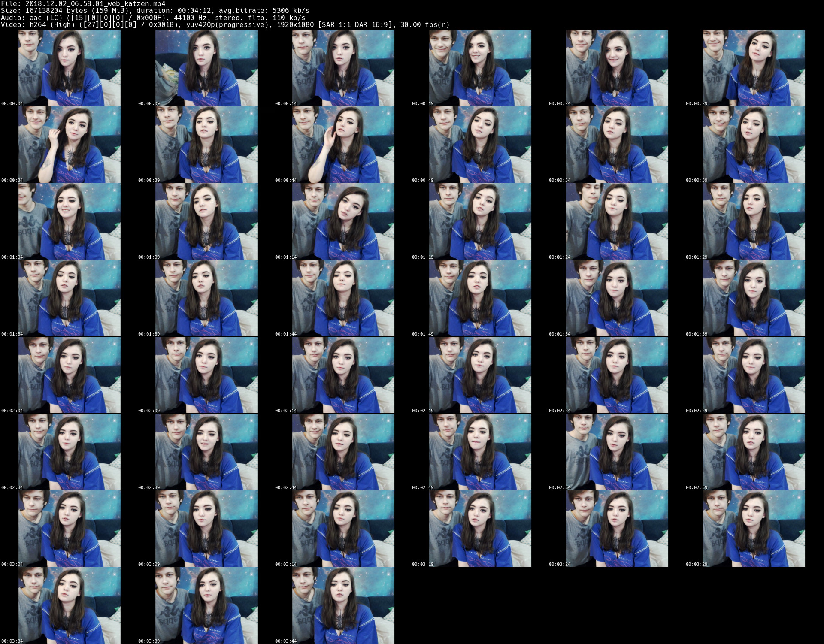Click the timestamp text 00:02:59
Screen dimensions: 824x644
697,488
